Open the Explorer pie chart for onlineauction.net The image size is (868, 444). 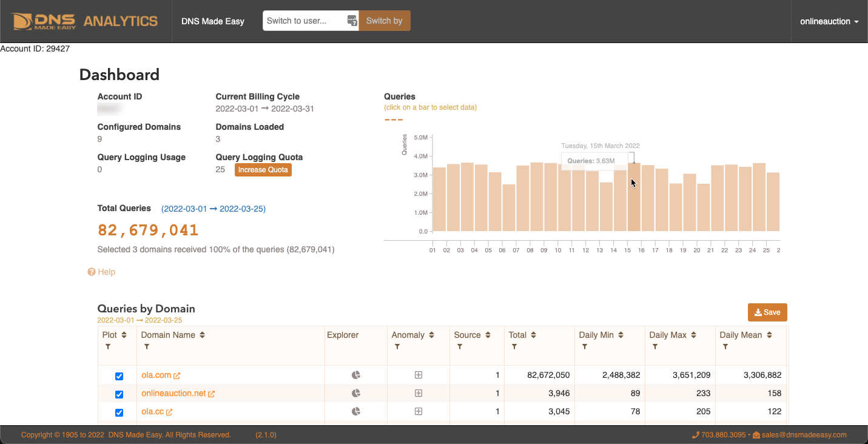[356, 393]
